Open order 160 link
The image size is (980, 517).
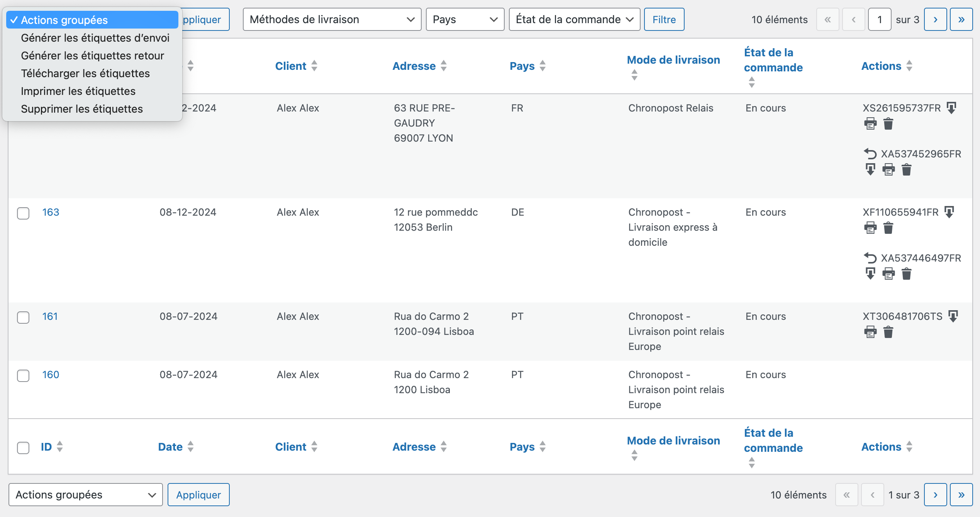tap(51, 375)
